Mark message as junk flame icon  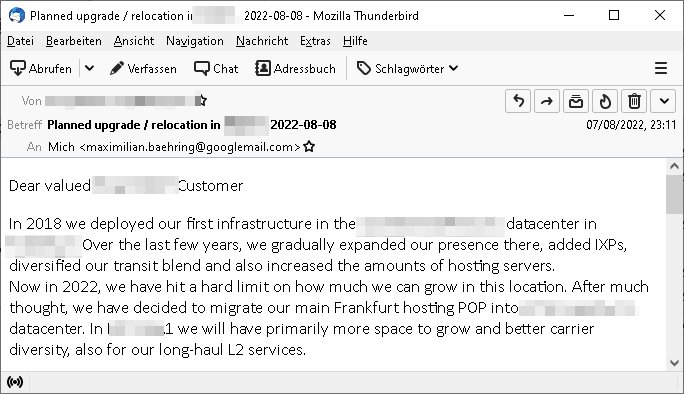click(605, 101)
